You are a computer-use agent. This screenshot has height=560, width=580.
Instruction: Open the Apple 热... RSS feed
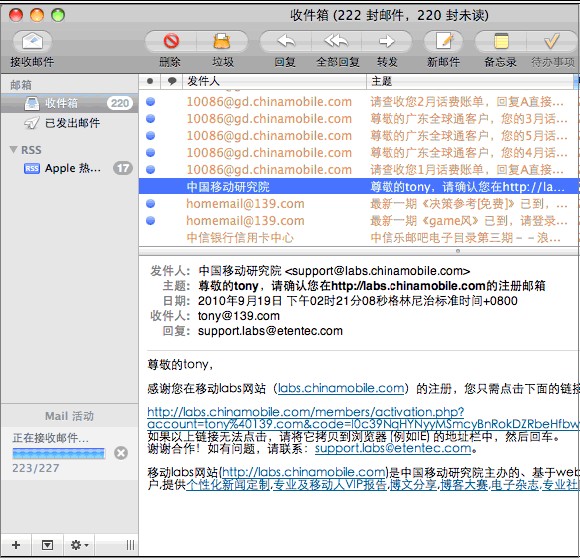point(70,168)
